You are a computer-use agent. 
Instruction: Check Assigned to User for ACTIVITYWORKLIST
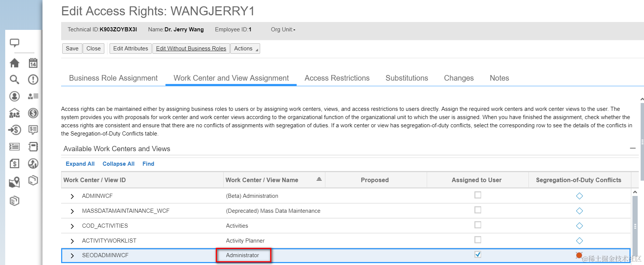point(478,240)
